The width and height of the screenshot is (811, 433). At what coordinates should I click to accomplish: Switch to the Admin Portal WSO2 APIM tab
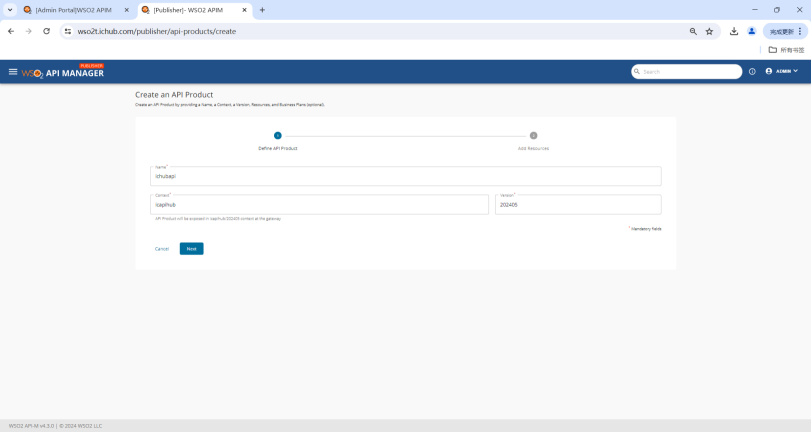coord(73,10)
